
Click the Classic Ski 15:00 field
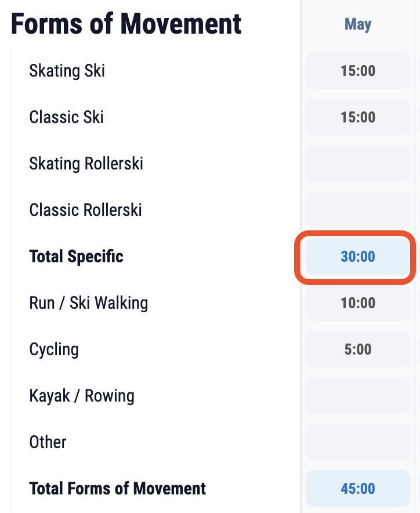coord(358,117)
